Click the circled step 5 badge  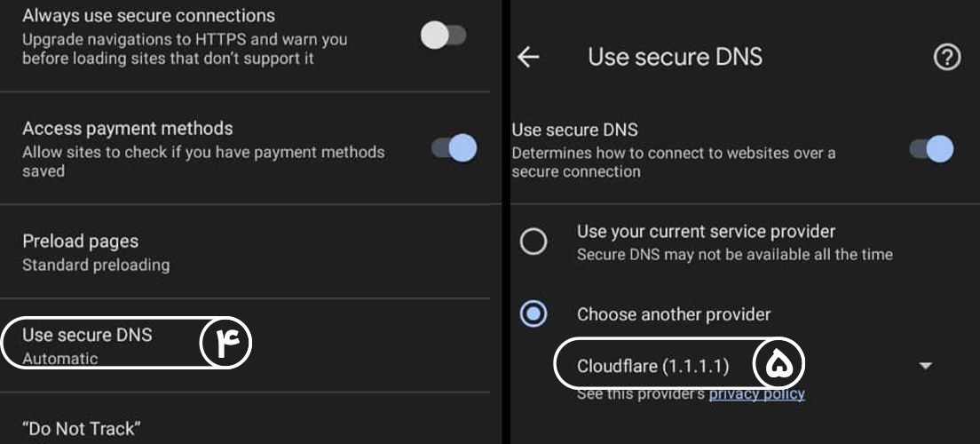click(x=778, y=363)
